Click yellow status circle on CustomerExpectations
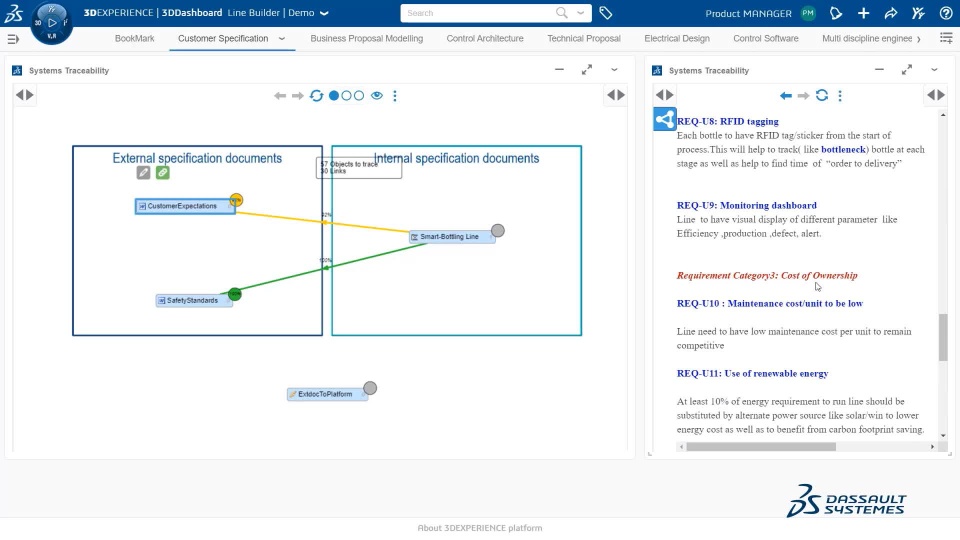 pyautogui.click(x=236, y=200)
